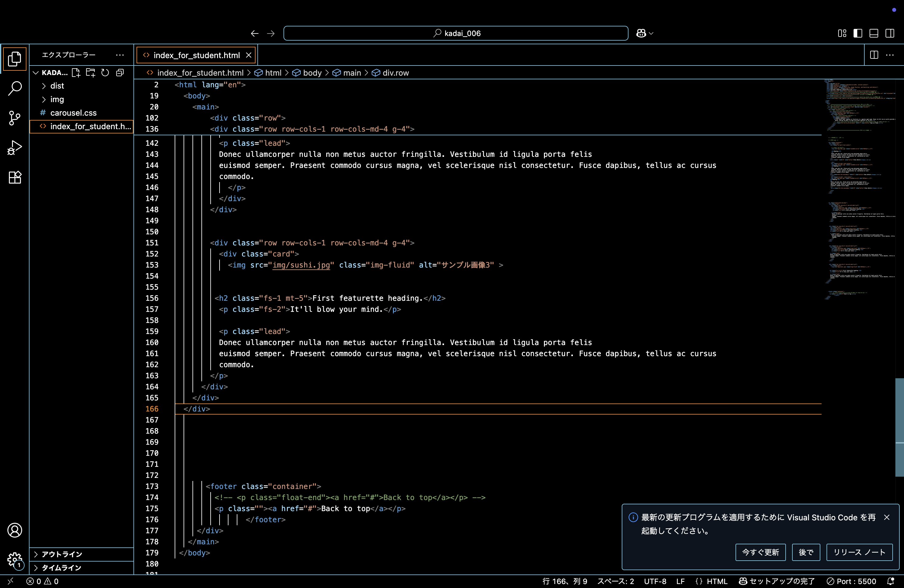The width and height of the screenshot is (904, 588).
Task: Go to line via 行 166、列 9
Action: (565, 581)
